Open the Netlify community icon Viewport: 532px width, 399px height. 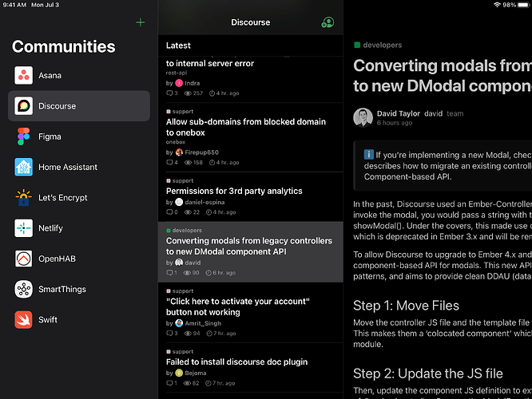pyautogui.click(x=23, y=227)
